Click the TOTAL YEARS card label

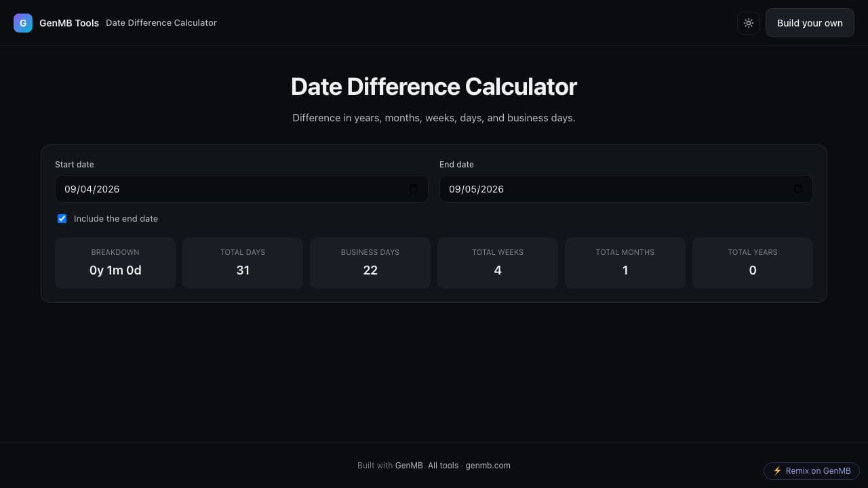pos(753,252)
